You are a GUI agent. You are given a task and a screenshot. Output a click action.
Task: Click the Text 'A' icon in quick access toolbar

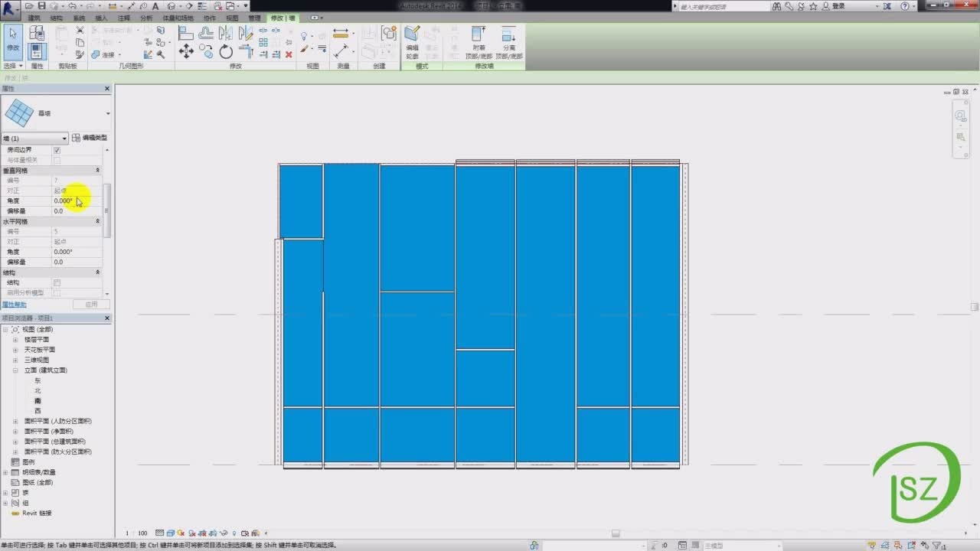(155, 6)
